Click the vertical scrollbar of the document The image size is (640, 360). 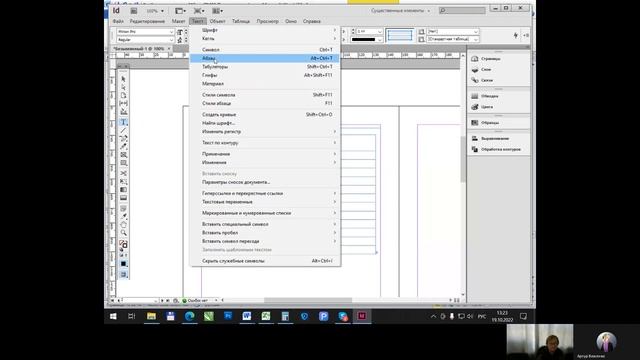point(463,175)
